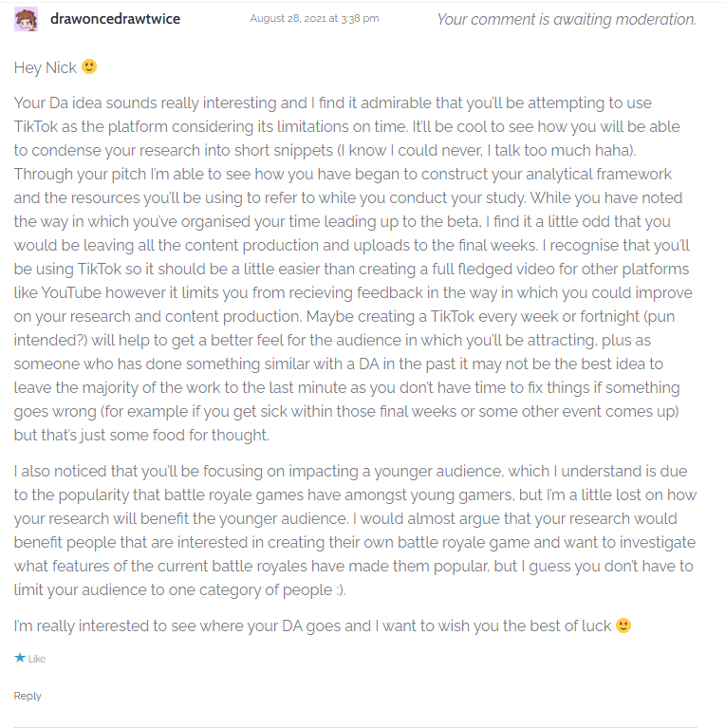Click the star icon beside Like
Image resolution: width=725 pixels, height=728 pixels.
(x=19, y=658)
